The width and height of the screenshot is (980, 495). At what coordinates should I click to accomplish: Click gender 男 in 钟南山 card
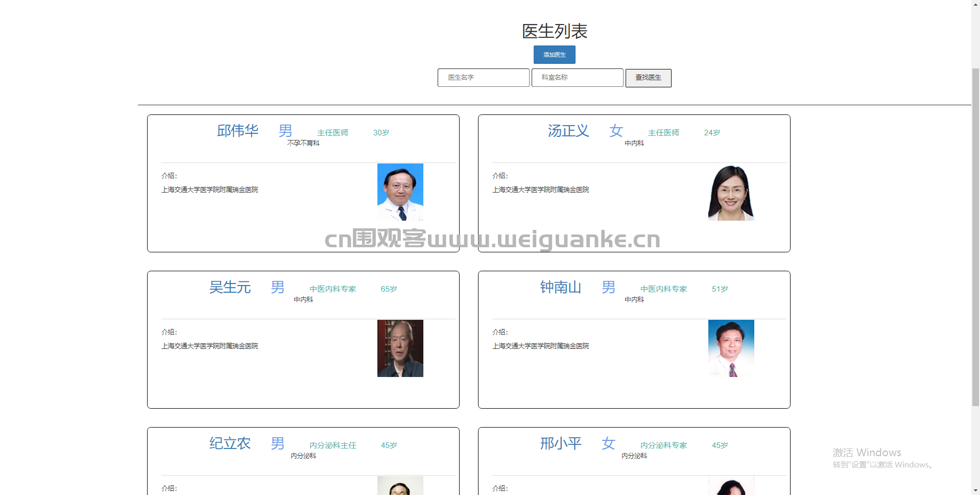609,287
